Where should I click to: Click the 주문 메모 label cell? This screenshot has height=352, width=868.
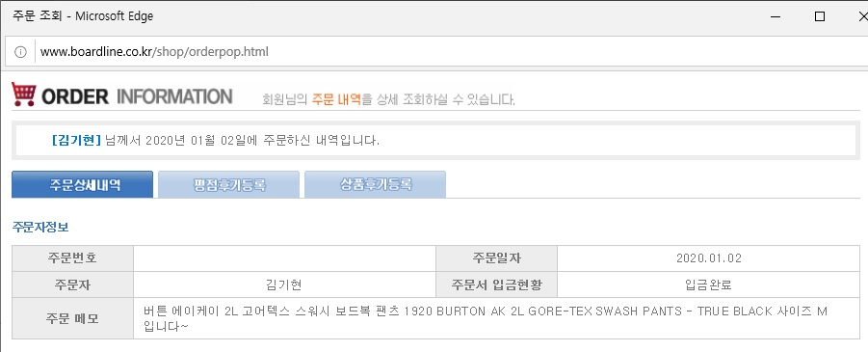pyautogui.click(x=72, y=319)
